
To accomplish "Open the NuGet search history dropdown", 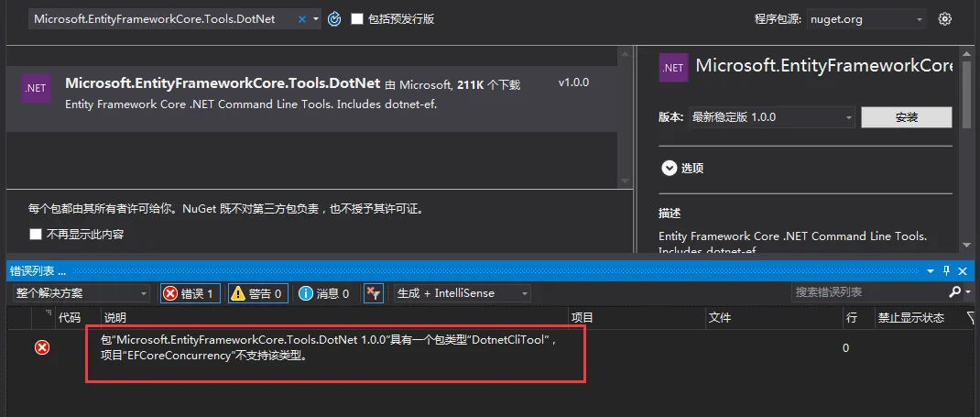I will 316,19.
